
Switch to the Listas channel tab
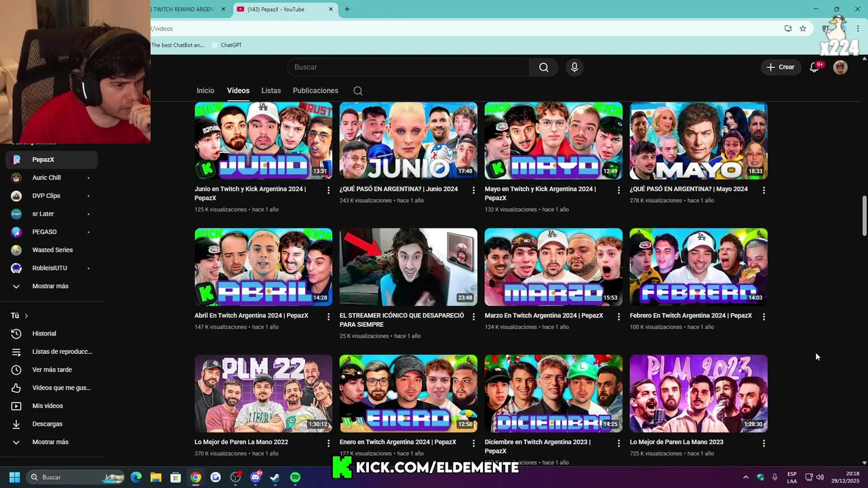point(271,91)
